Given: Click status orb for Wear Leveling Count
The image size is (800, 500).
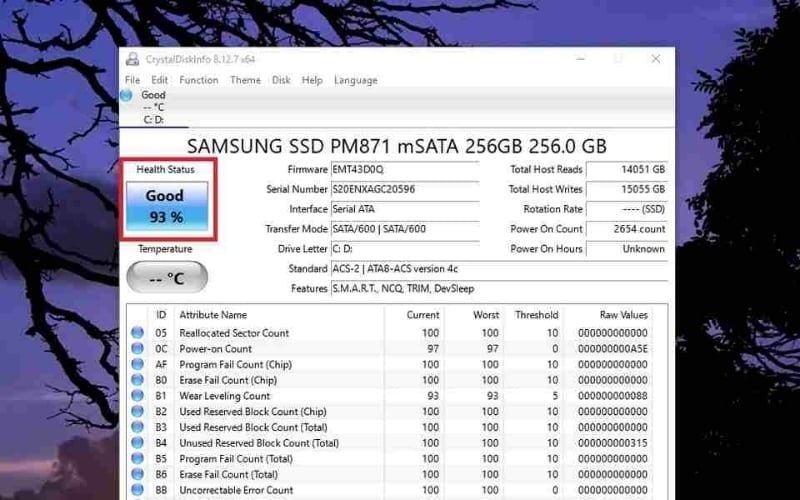Looking at the screenshot, I should point(137,396).
